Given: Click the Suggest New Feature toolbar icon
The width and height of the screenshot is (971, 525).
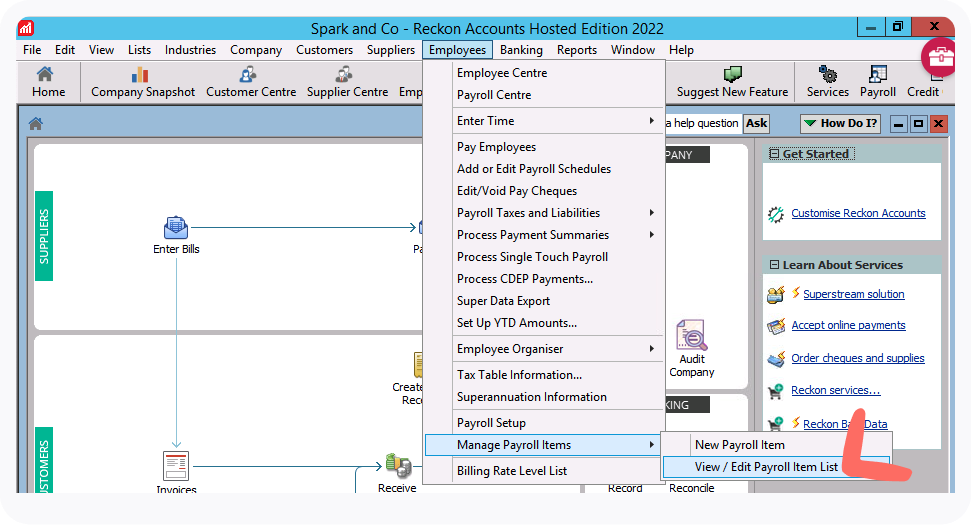Looking at the screenshot, I should pos(732,82).
